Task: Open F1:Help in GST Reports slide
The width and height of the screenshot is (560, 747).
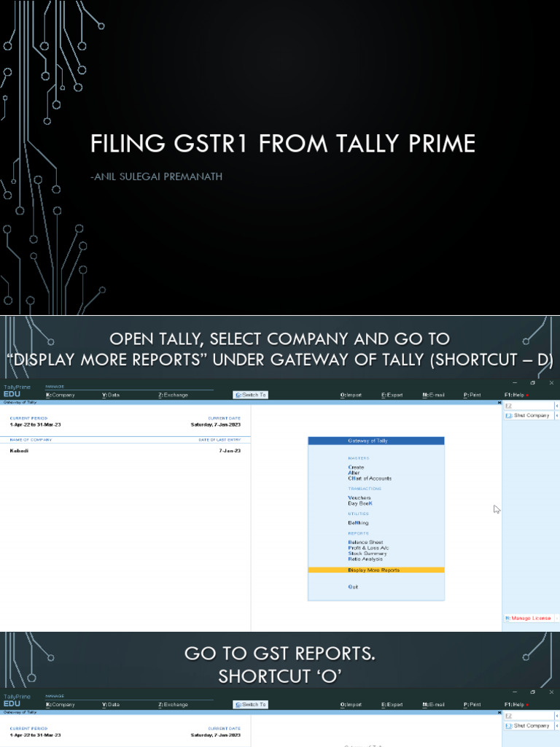Action: tap(516, 705)
